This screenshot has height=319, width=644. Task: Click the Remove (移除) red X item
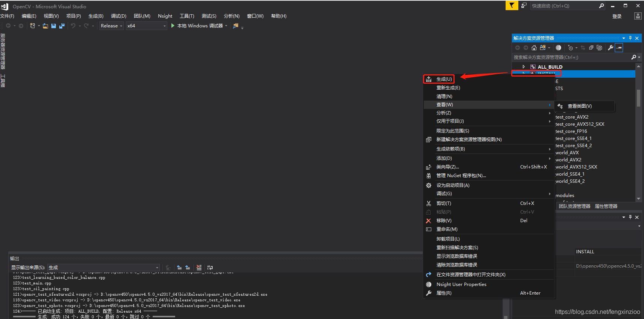(489, 221)
